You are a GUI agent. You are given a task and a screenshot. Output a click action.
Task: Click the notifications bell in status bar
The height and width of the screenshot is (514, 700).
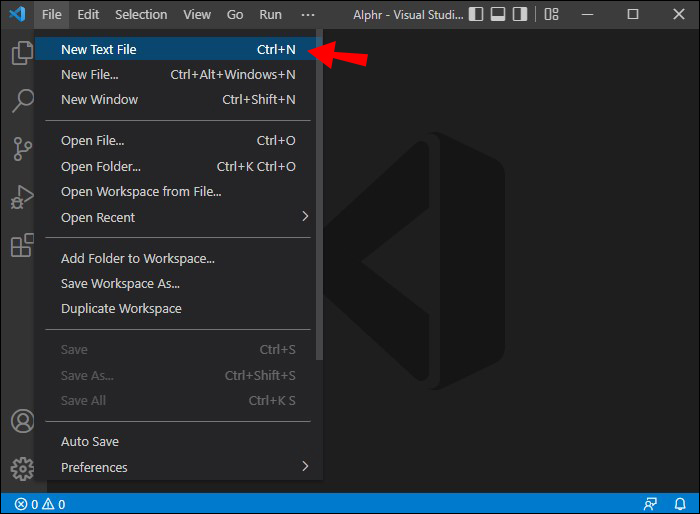click(x=680, y=504)
